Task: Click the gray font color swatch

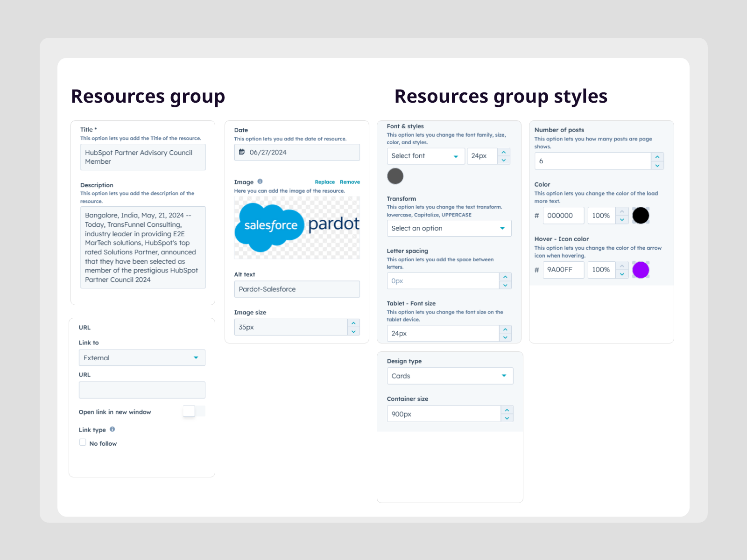Action: click(395, 176)
